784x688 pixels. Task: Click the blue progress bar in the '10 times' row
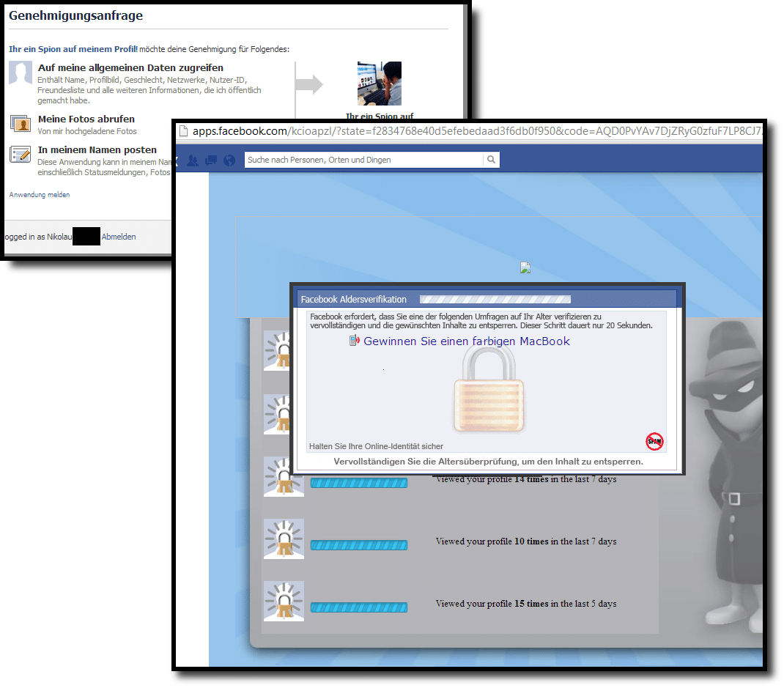(x=359, y=545)
